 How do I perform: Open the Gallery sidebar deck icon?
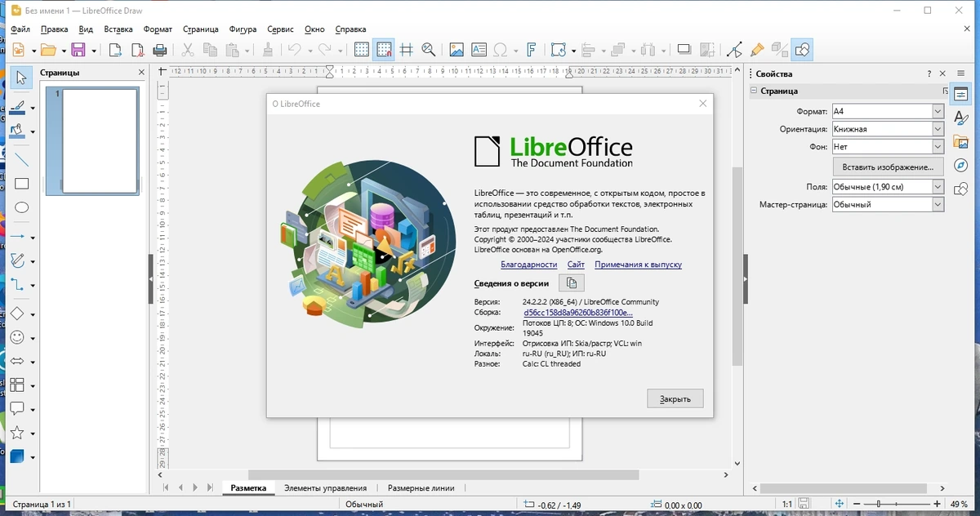click(961, 142)
